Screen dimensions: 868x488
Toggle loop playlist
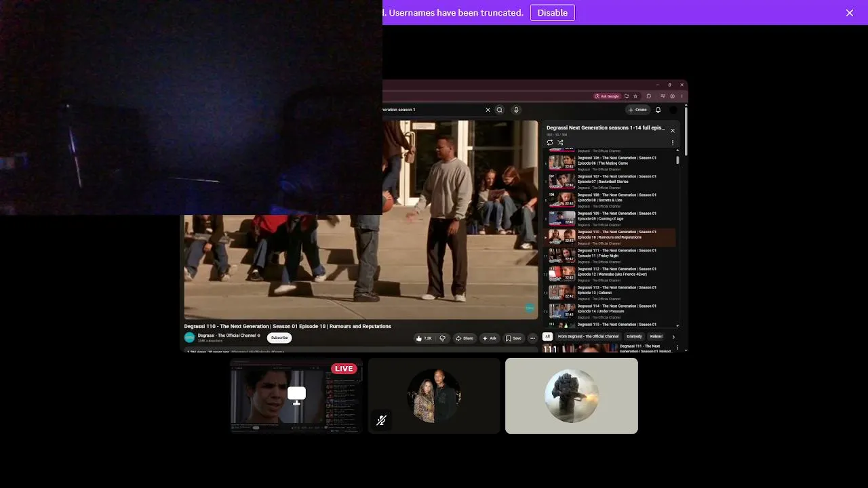coord(550,142)
